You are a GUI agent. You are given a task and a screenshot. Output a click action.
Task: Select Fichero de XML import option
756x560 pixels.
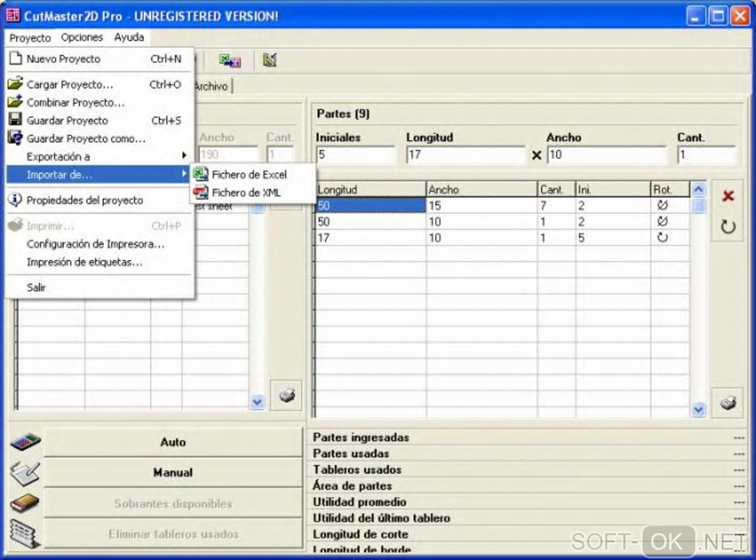[x=253, y=193]
